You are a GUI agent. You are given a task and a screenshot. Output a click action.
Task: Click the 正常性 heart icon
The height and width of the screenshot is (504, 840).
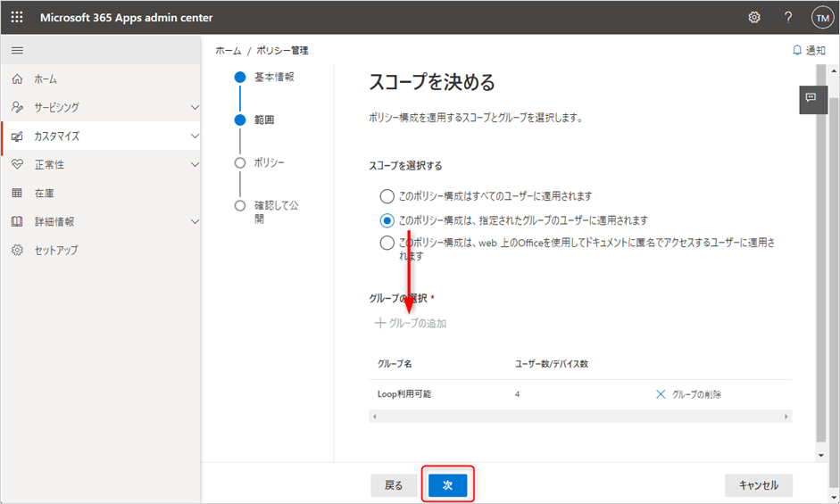tap(17, 164)
